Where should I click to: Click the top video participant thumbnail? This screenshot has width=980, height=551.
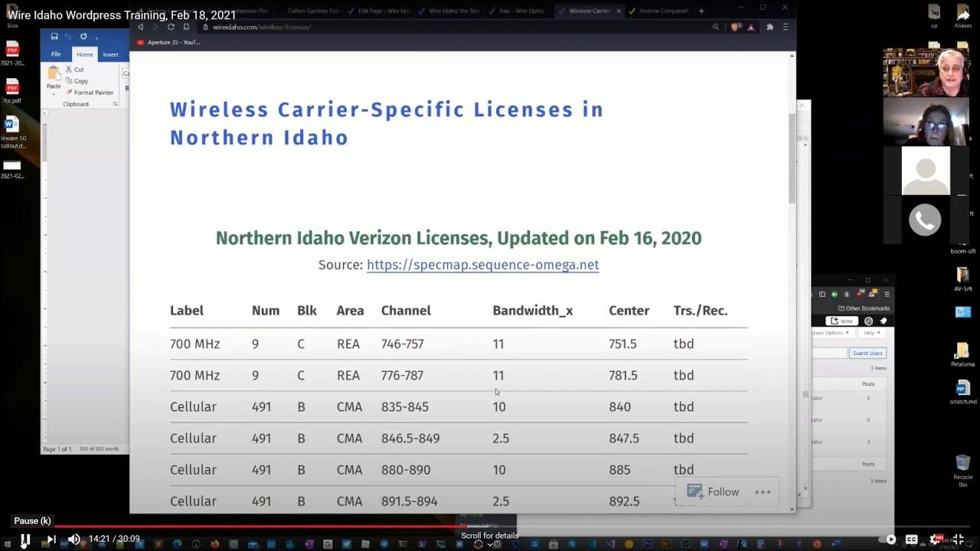click(926, 72)
